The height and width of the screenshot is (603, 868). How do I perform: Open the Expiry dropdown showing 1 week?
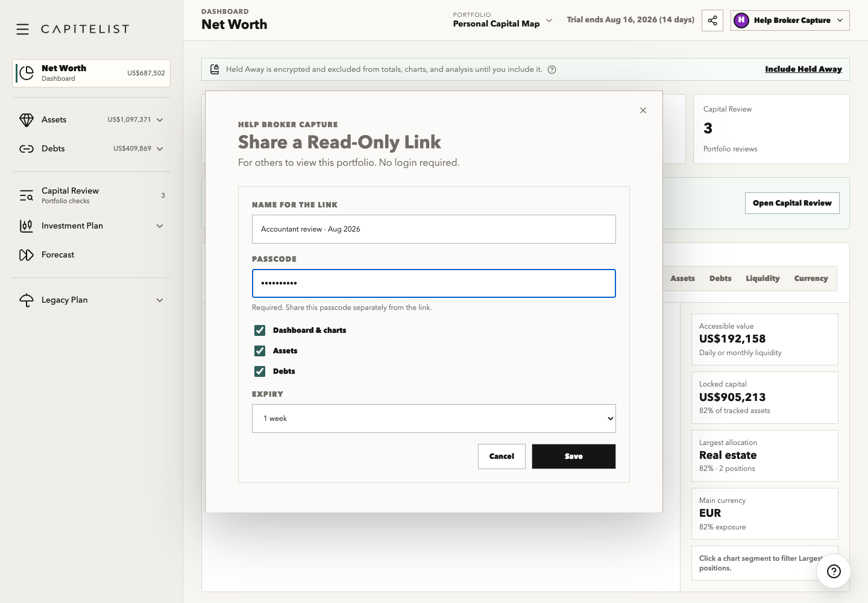tap(434, 418)
